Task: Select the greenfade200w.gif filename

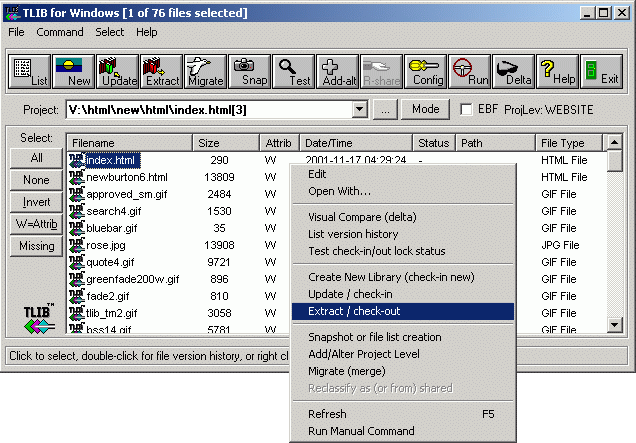Action: (x=133, y=280)
